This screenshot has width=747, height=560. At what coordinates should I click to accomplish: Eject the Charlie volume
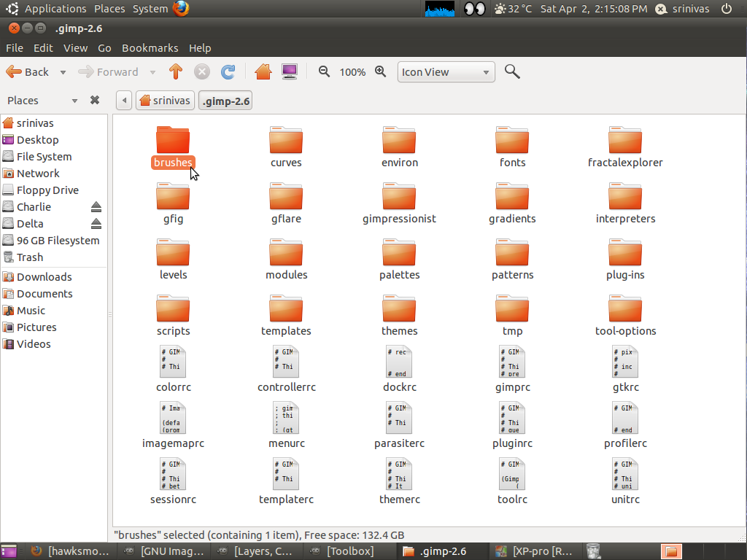96,206
